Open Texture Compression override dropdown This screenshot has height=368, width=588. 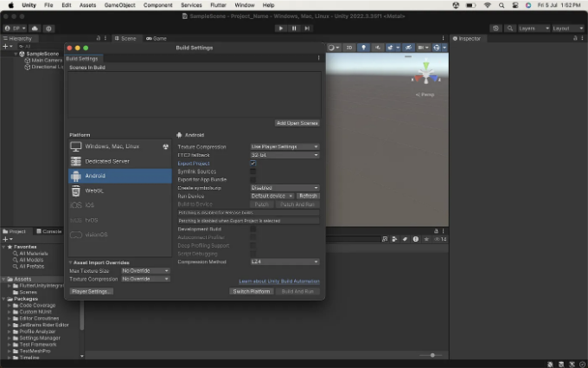145,279
